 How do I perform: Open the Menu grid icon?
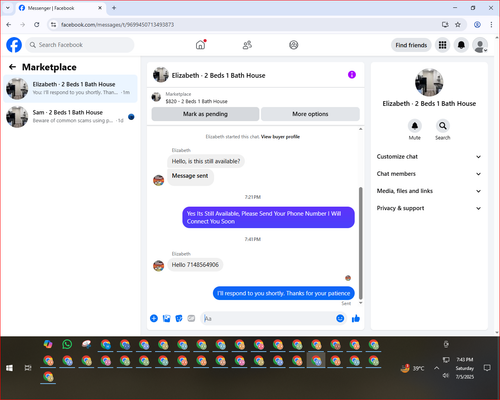(x=442, y=45)
